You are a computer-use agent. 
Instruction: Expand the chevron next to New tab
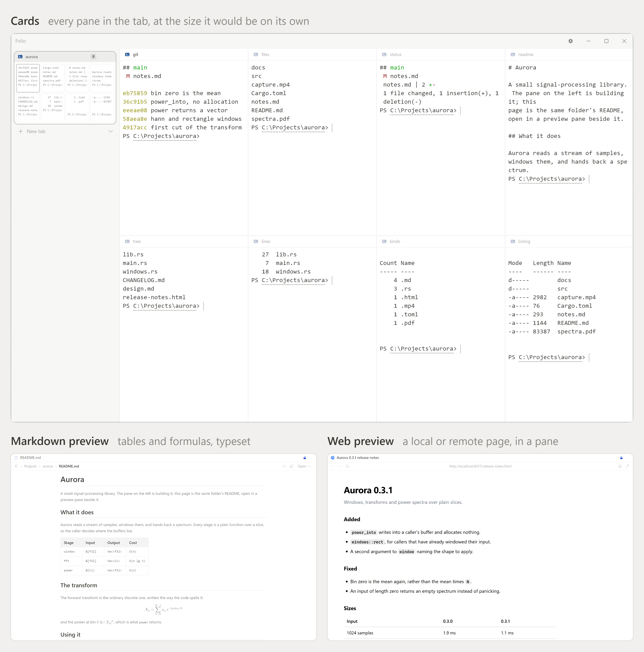pyautogui.click(x=110, y=131)
